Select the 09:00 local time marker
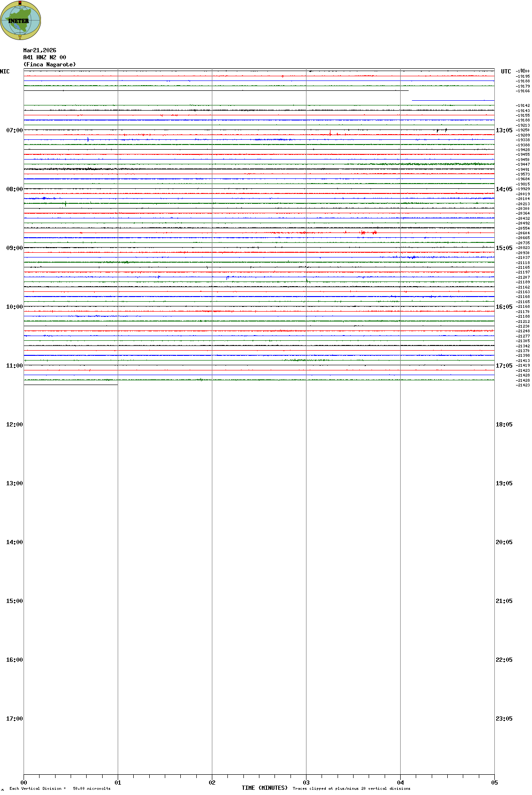Screen dimensions: 532x795 tap(14, 248)
